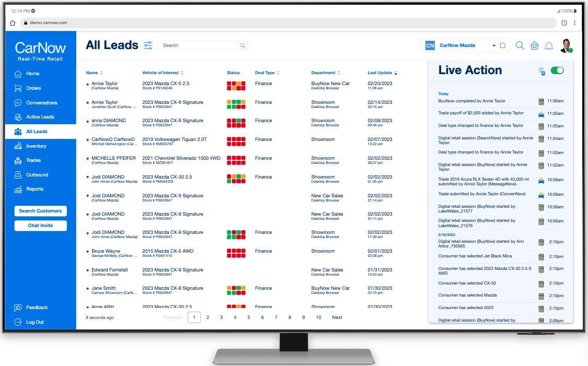This screenshot has width=588, height=366.
Task: Click the battery indicator in the status bar
Action: 575,11
